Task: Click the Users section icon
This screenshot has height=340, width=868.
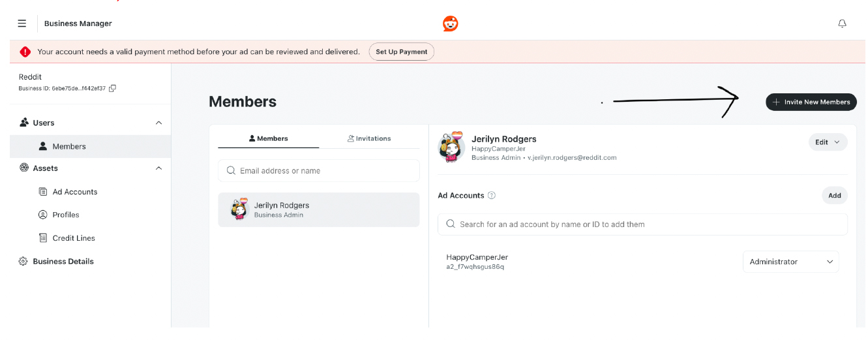Action: (x=24, y=123)
